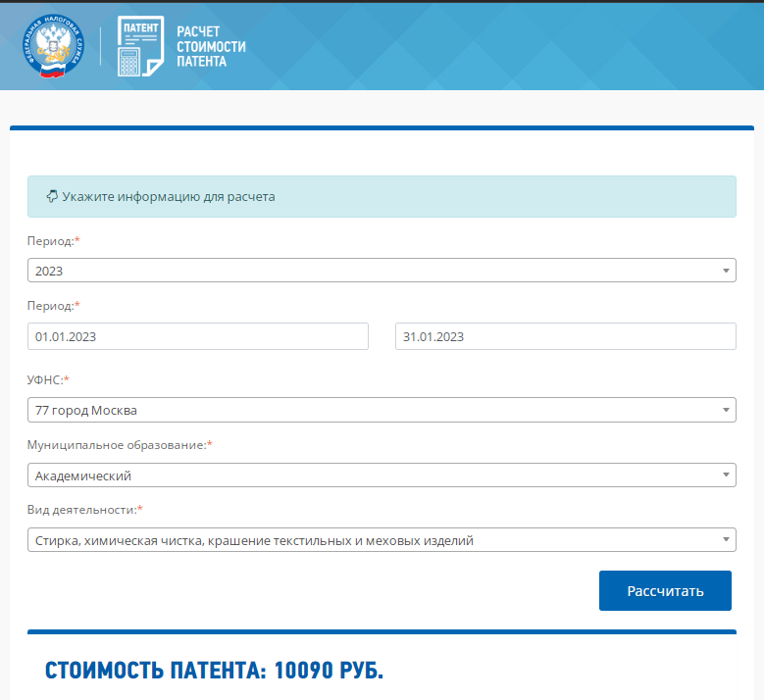764x700 pixels.
Task: Click the arrow of the 2023 year dropdown
Action: (x=726, y=271)
